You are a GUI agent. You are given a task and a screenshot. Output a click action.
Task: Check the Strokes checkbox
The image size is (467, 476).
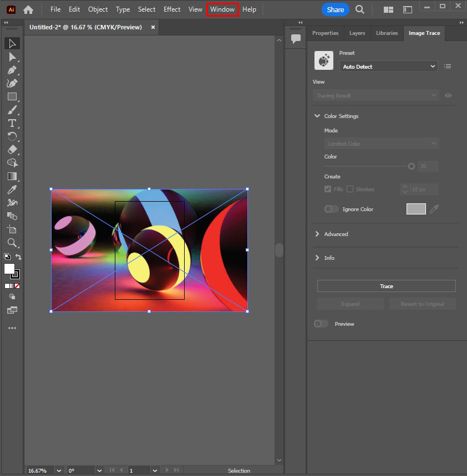(x=350, y=189)
